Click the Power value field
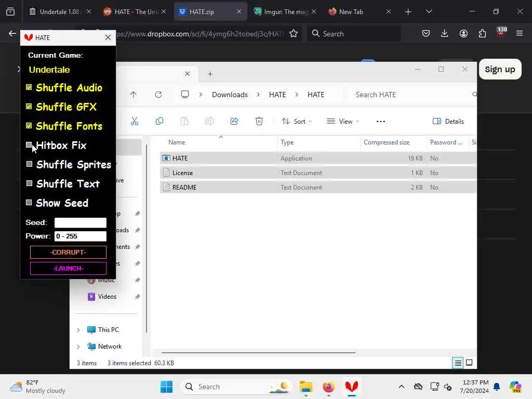Image resolution: width=532 pixels, height=399 pixels. (x=81, y=236)
